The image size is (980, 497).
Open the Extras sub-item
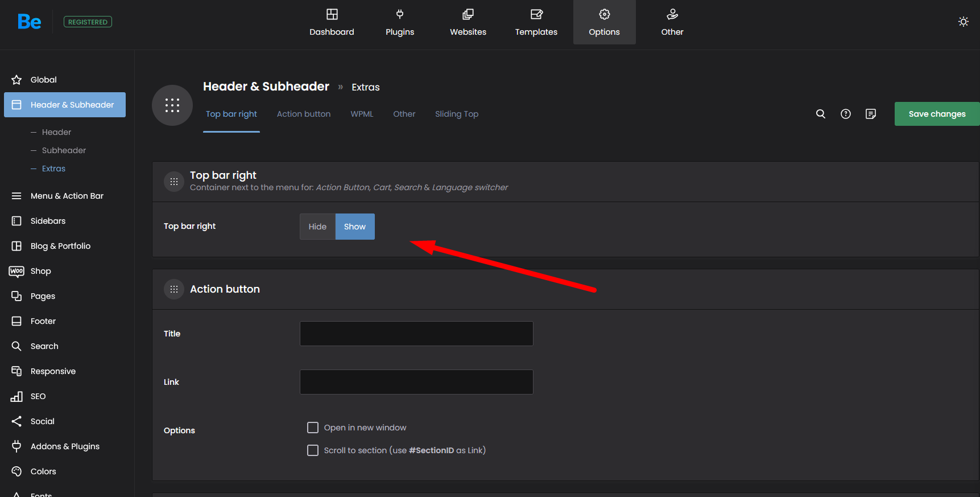53,169
